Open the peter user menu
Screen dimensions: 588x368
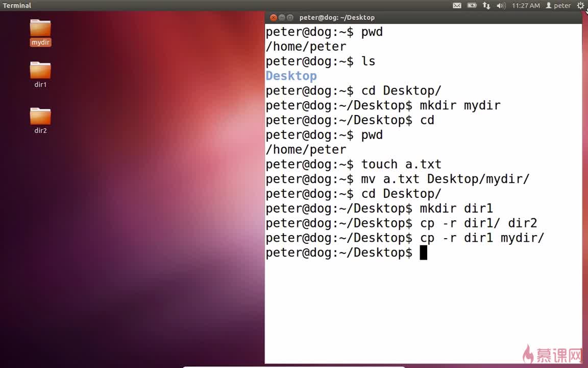(558, 5)
